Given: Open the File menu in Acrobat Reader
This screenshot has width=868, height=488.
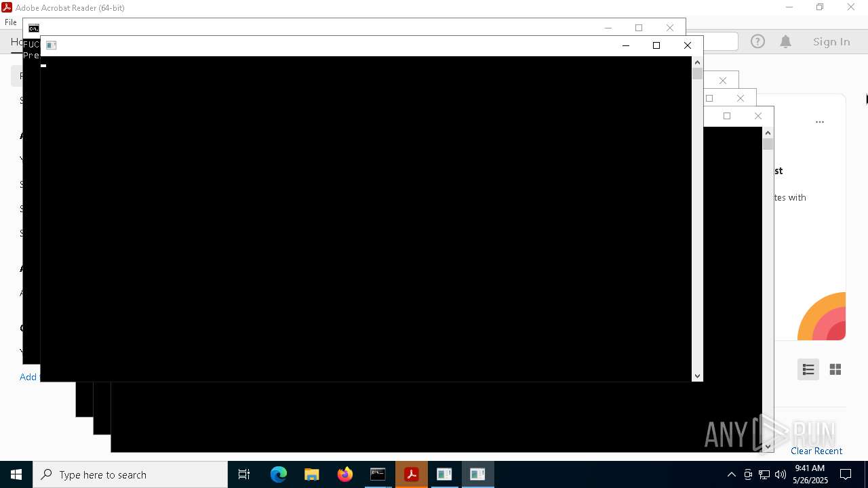Looking at the screenshot, I should 11,22.
